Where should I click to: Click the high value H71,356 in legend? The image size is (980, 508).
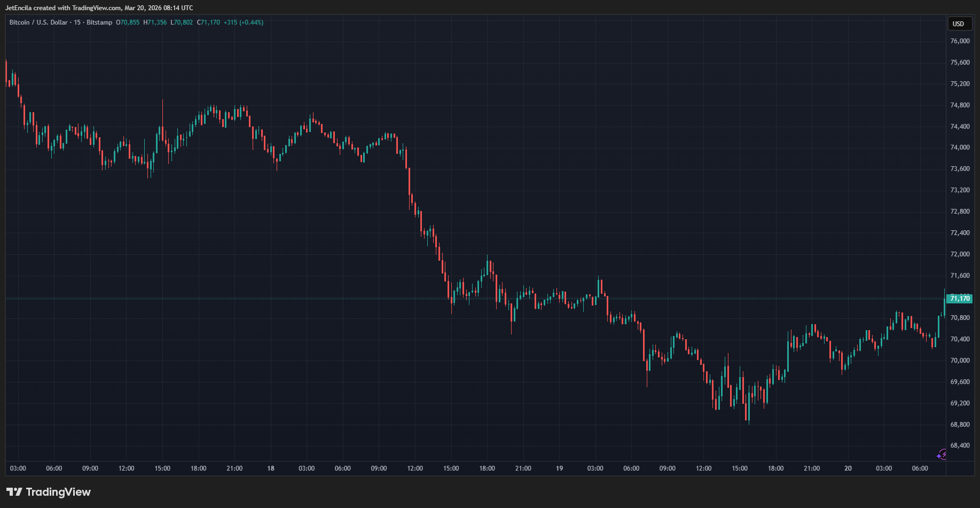coord(155,22)
